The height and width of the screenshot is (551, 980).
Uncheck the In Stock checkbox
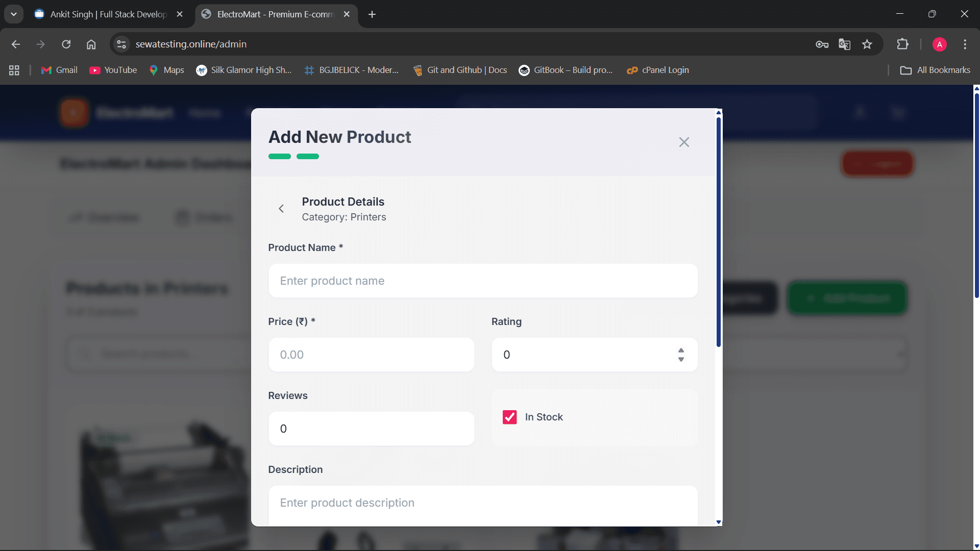click(x=509, y=417)
